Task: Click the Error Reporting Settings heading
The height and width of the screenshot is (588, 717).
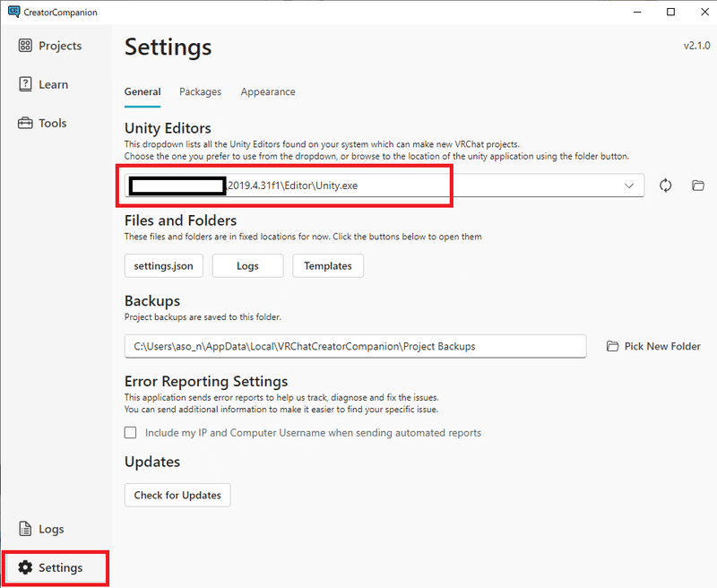Action: (x=206, y=382)
